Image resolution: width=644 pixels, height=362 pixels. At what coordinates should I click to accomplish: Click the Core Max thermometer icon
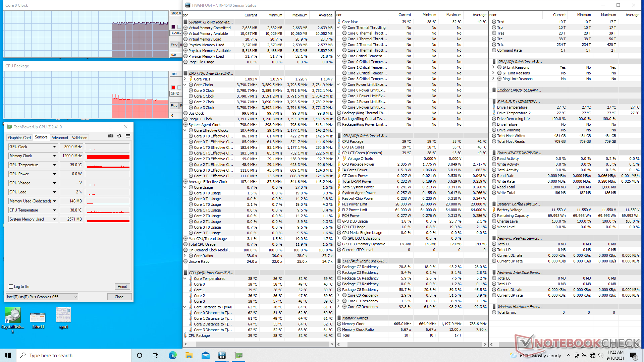pyautogui.click(x=339, y=22)
